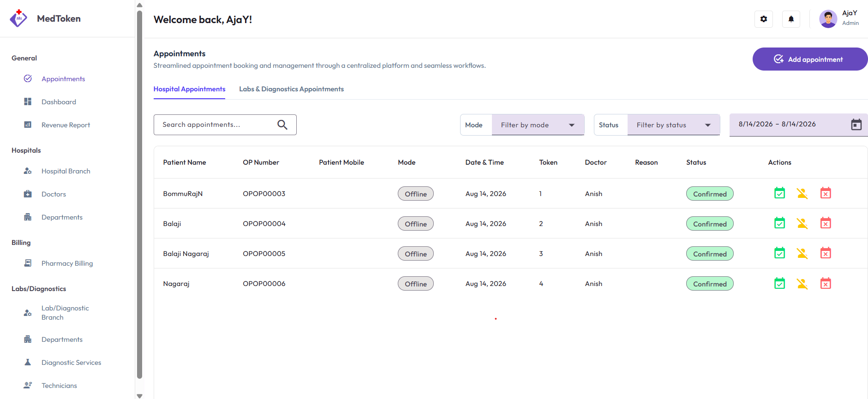868x399 pixels.
Task: Open Departments under Hospitals
Action: (62, 217)
